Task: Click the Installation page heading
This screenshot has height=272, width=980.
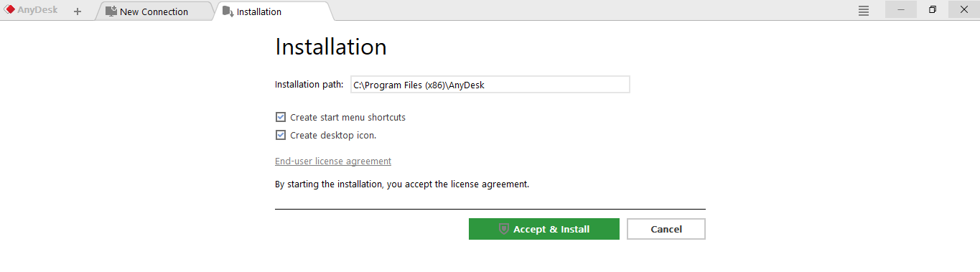Action: click(x=331, y=47)
